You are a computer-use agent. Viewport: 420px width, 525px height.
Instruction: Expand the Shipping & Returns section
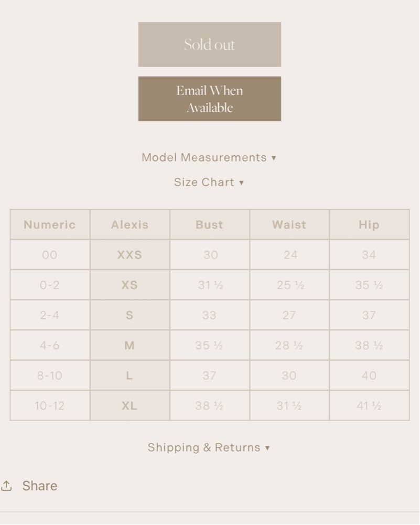[209, 447]
